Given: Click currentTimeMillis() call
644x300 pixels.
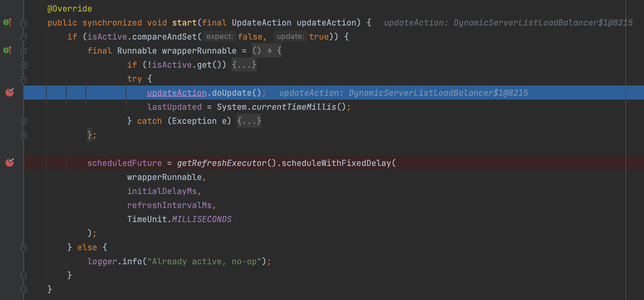Looking at the screenshot, I should tap(299, 107).
